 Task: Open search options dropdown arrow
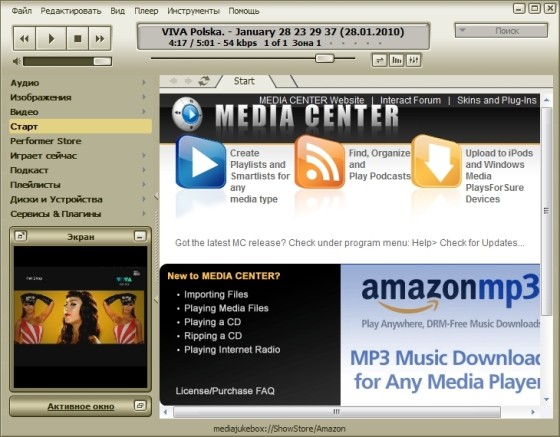tap(462, 30)
